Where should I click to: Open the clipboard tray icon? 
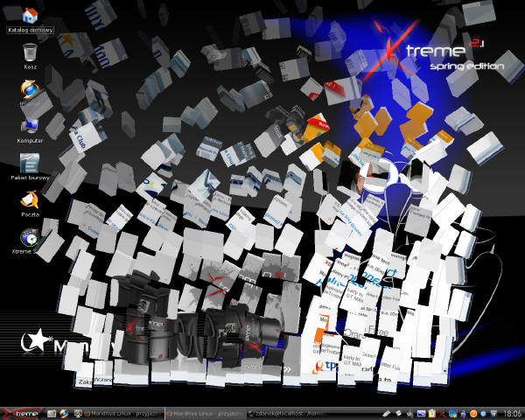tap(432, 414)
